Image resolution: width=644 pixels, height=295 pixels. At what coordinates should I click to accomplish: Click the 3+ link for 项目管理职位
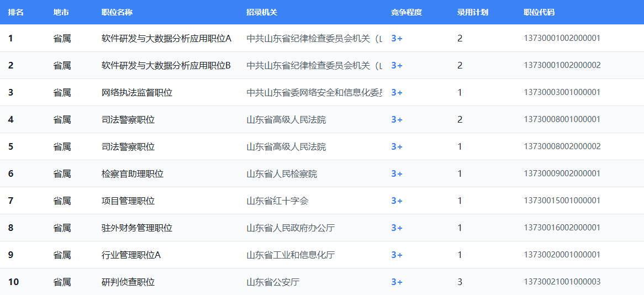[x=397, y=201]
